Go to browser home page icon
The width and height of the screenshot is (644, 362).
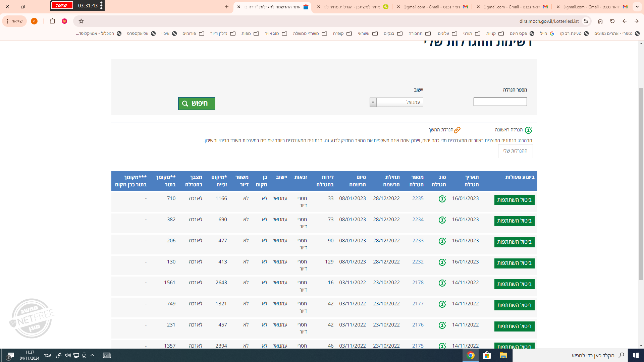pos(600,21)
